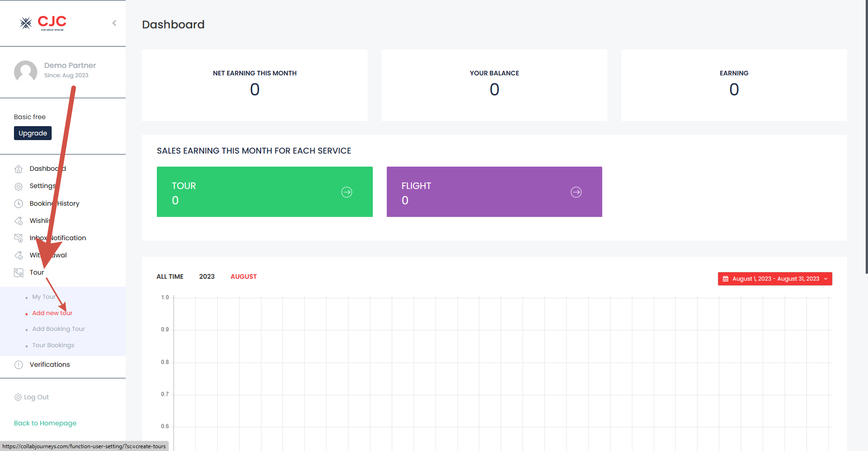Click the CJC logo

[x=43, y=23]
